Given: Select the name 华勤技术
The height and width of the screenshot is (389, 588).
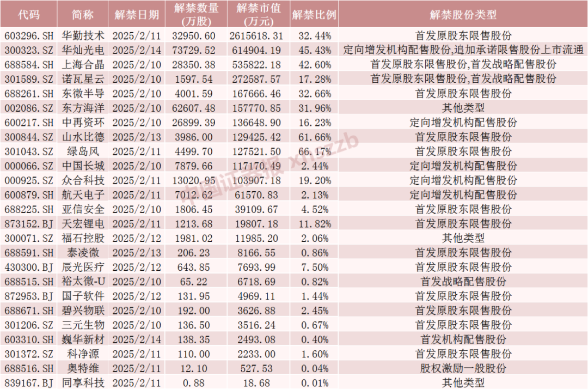Looking at the screenshot, I should [x=83, y=35].
